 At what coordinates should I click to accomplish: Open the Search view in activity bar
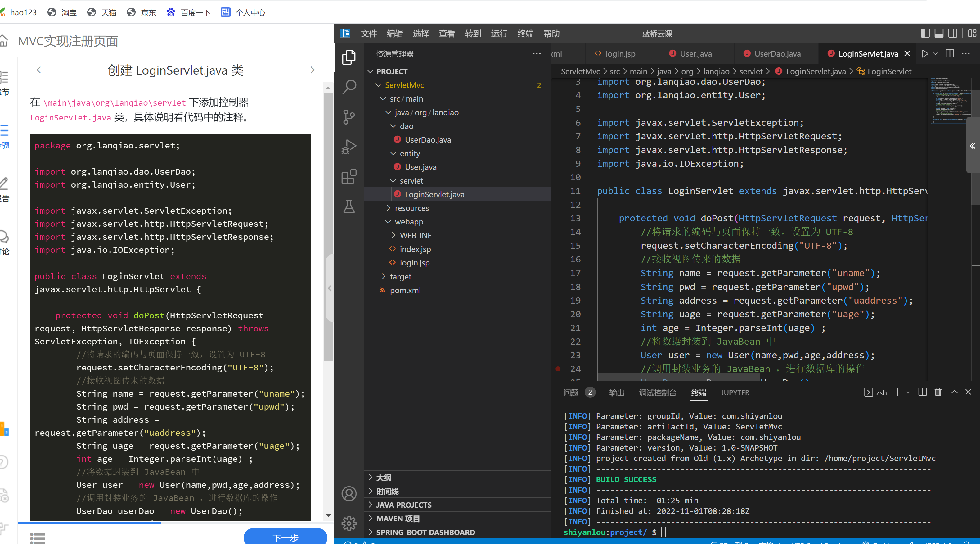pos(349,87)
